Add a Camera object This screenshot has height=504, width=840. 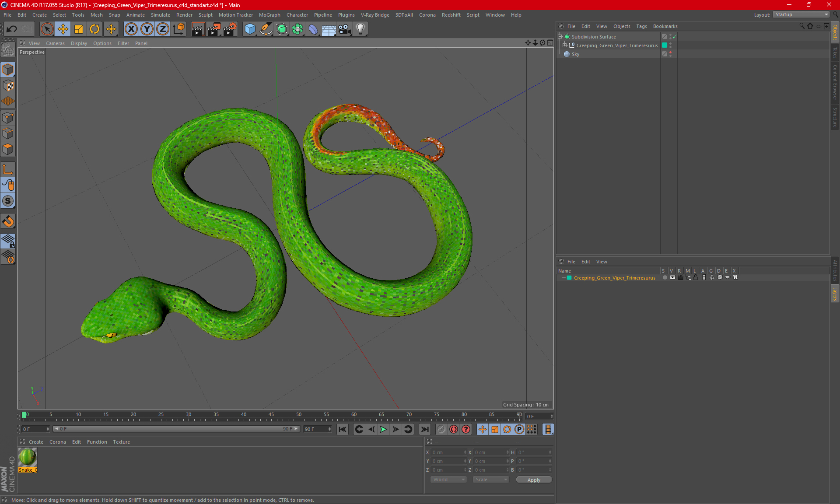345,29
